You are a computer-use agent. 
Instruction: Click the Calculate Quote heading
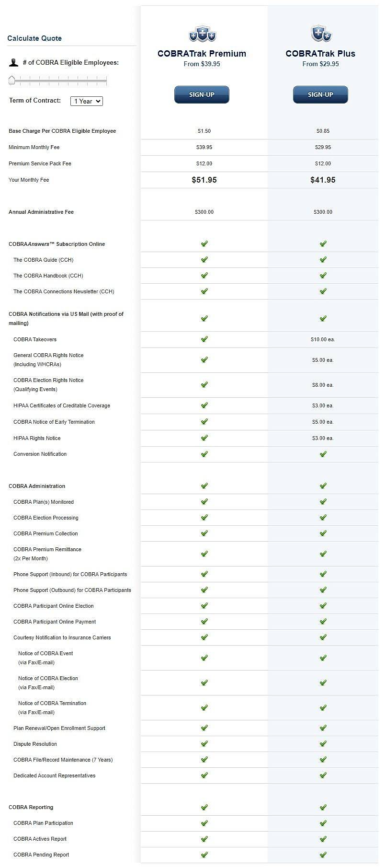(x=34, y=38)
